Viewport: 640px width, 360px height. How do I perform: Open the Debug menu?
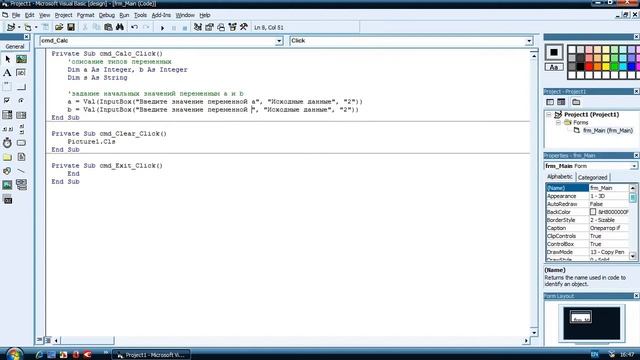[x=107, y=15]
